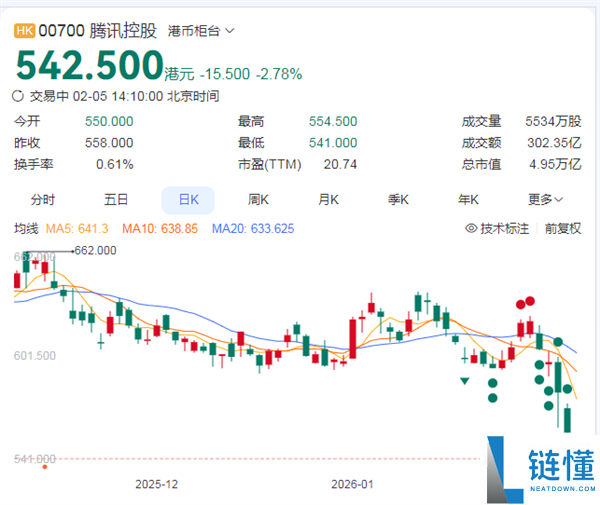The width and height of the screenshot is (600, 505).
Task: Click the MA20: 633.625 indicator
Action: 253,229
